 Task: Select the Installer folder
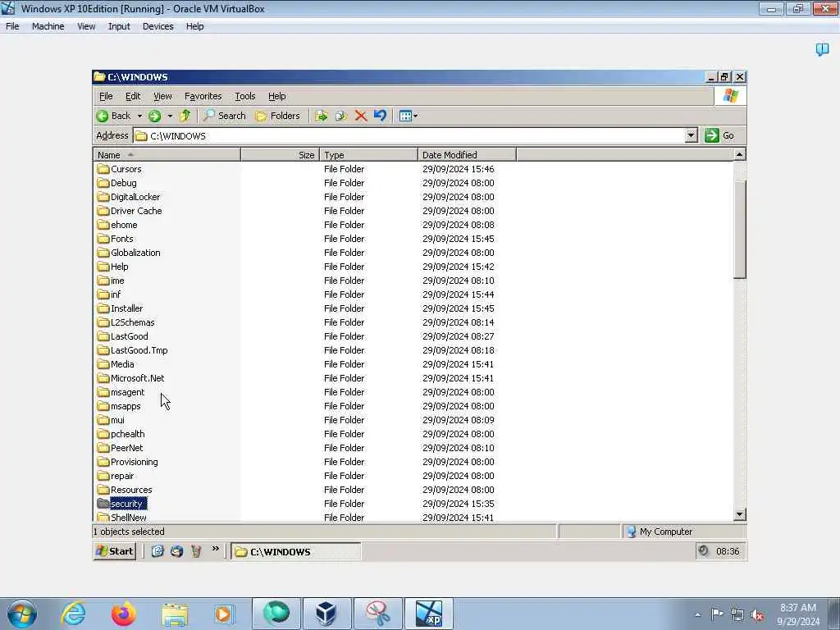[120, 308]
